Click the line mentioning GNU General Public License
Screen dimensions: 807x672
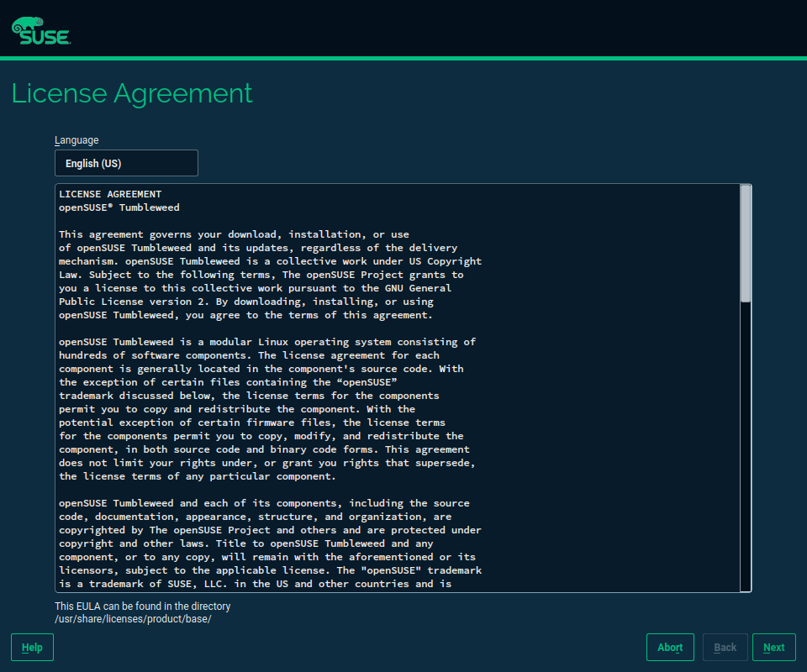261,288
